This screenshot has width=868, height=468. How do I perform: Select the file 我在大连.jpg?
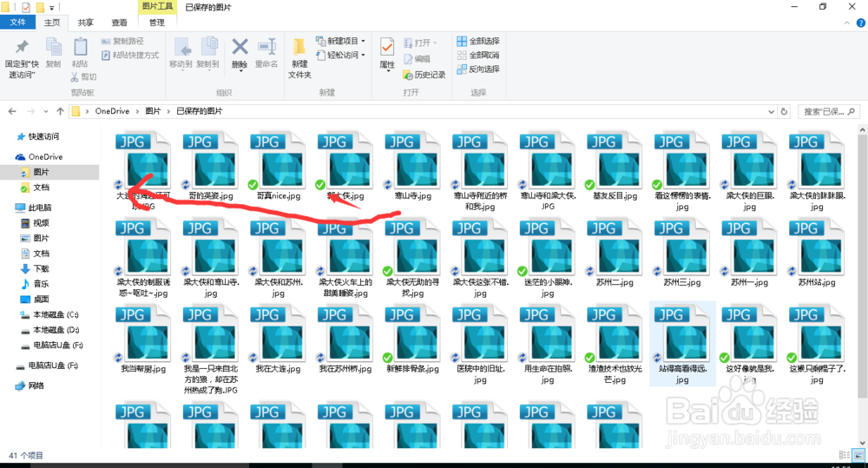(278, 339)
